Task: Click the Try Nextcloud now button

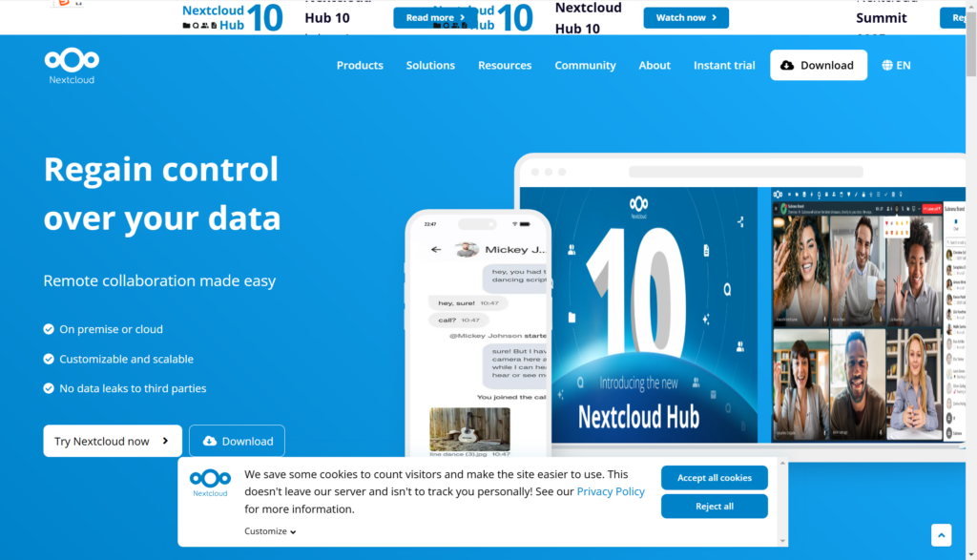Action: [x=113, y=441]
